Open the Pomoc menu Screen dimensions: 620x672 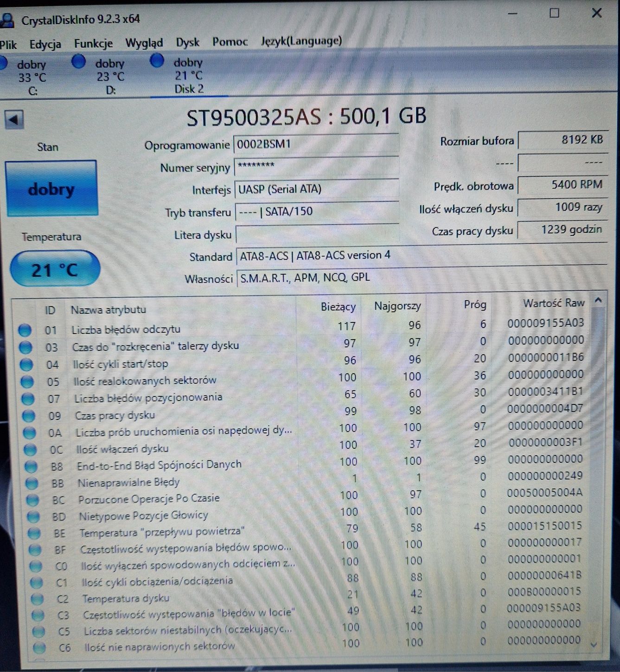click(230, 42)
